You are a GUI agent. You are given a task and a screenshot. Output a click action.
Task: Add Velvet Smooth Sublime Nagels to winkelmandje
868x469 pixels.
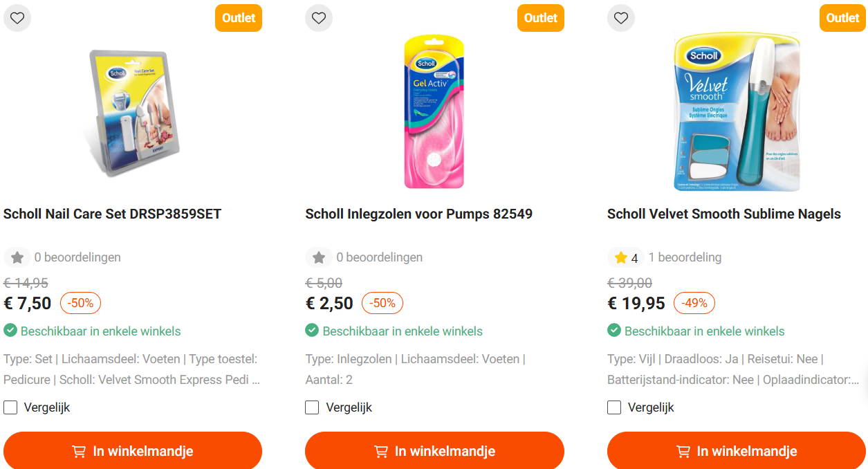[735, 450]
